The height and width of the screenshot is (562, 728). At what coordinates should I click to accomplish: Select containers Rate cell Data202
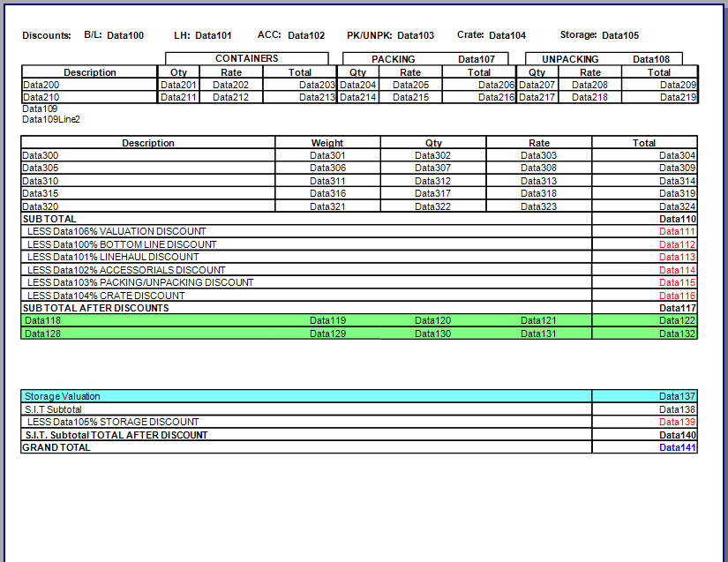pyautogui.click(x=230, y=85)
